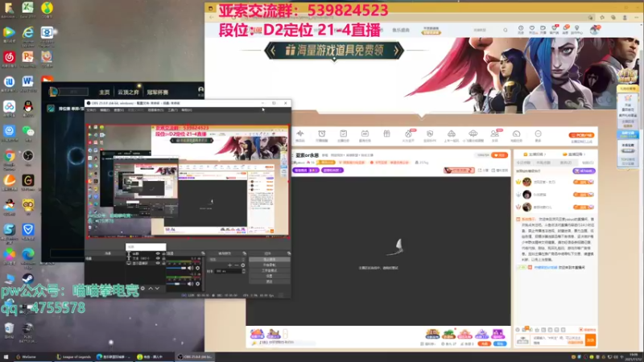Click the top button in OBS controls panel
The height and width of the screenshot is (362, 644).
tap(270, 259)
